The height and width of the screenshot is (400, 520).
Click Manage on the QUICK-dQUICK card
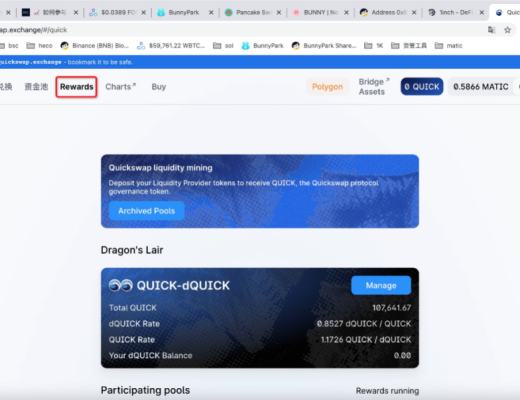(x=381, y=285)
